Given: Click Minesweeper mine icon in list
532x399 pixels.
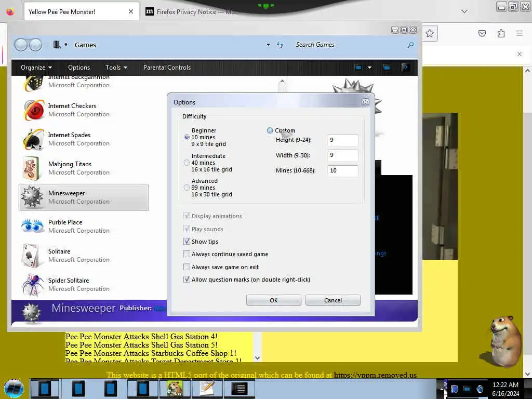Looking at the screenshot, I should click(x=32, y=197).
